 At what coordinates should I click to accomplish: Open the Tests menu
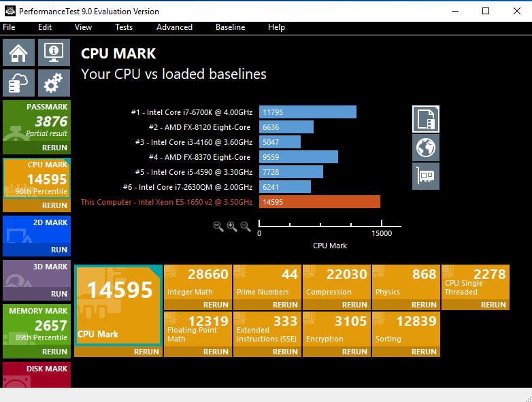click(124, 27)
